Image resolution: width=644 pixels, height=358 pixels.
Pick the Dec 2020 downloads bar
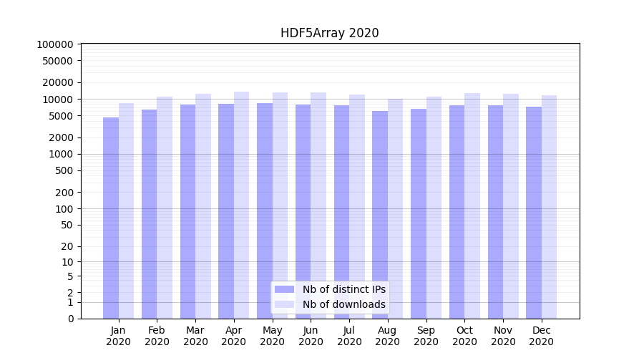550,207
